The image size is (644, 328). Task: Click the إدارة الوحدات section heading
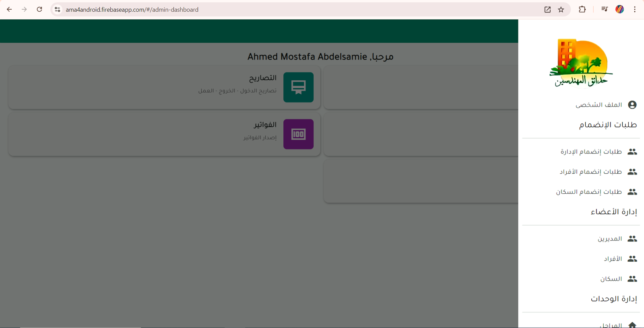click(x=614, y=299)
